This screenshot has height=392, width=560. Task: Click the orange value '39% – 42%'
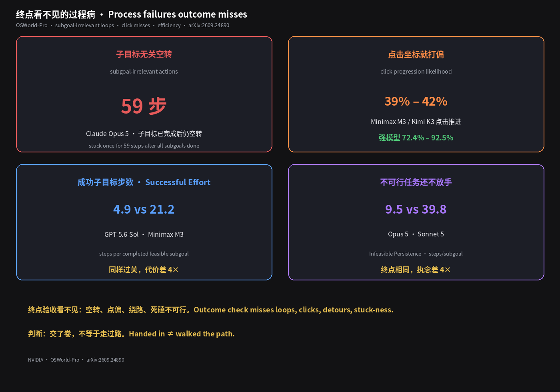click(416, 101)
